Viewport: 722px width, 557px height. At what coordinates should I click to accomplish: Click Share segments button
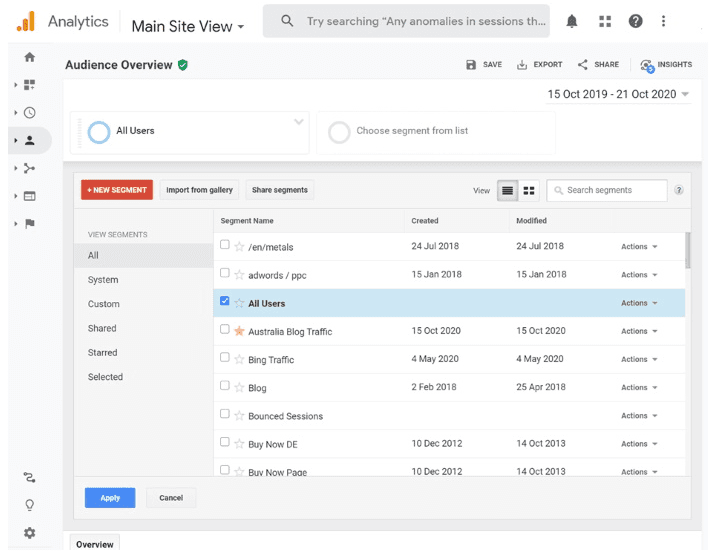coord(279,190)
